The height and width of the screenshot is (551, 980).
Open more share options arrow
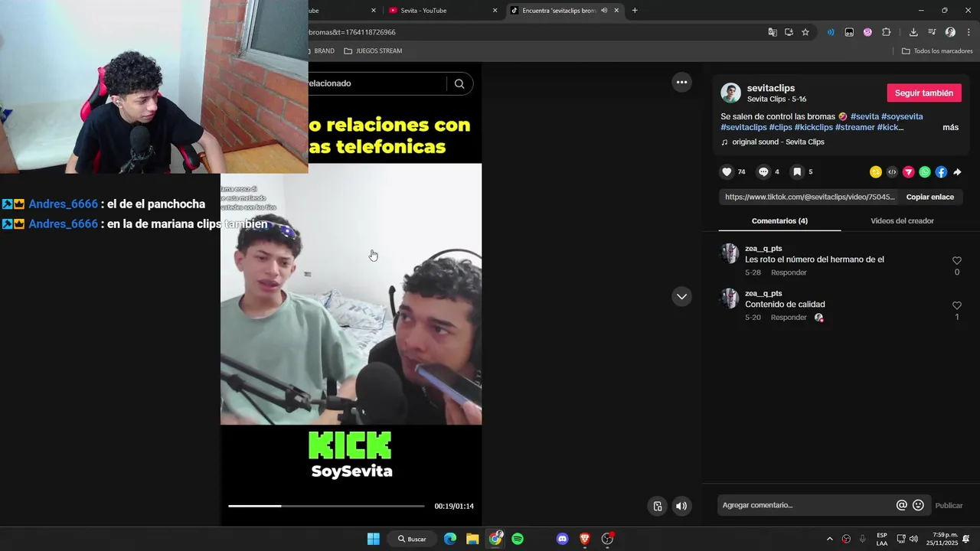(x=957, y=172)
